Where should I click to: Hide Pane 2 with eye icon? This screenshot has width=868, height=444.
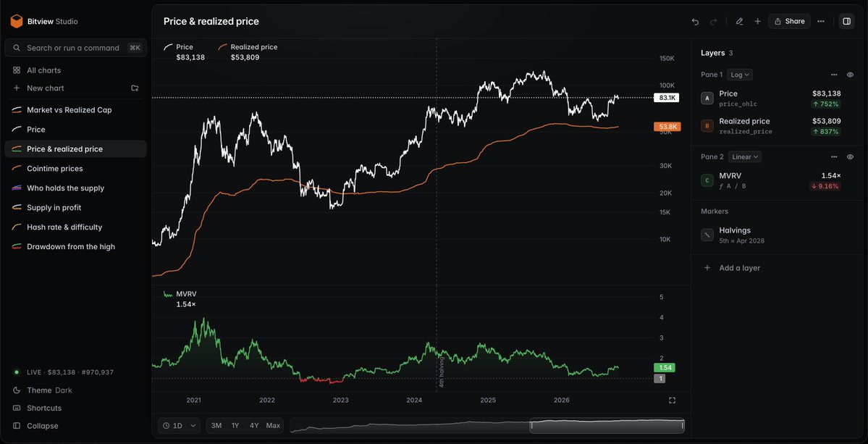pyautogui.click(x=851, y=156)
